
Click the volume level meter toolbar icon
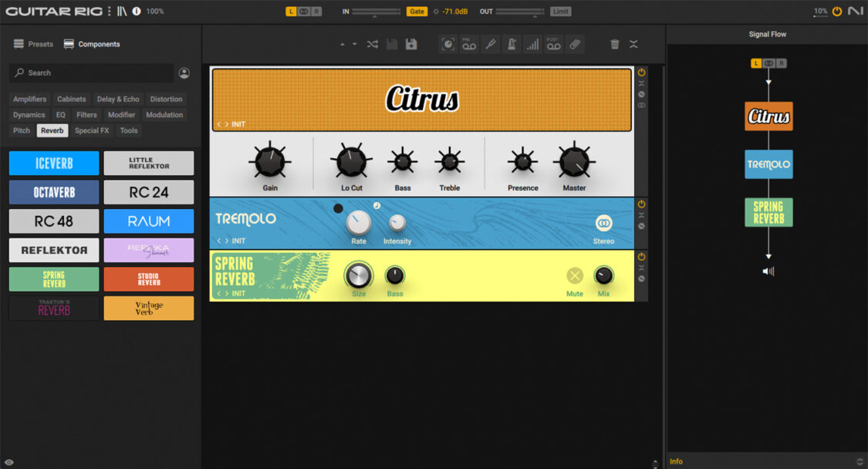click(532, 44)
